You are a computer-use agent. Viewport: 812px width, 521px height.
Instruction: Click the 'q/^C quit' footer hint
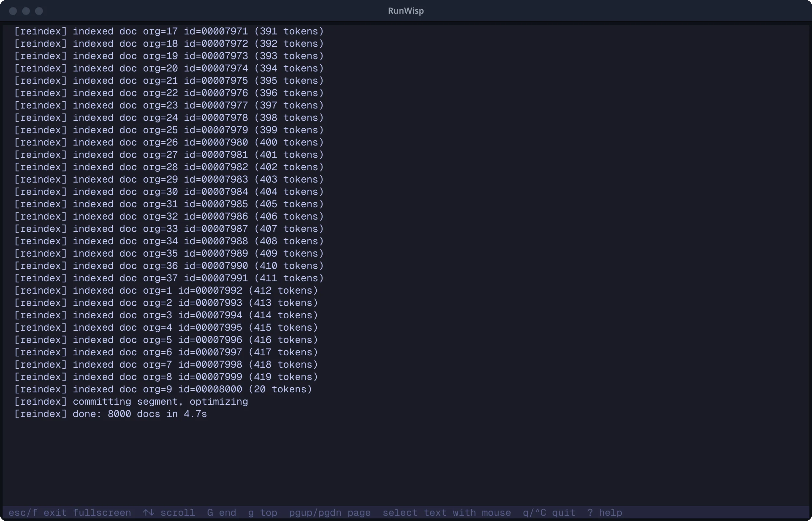(x=549, y=513)
